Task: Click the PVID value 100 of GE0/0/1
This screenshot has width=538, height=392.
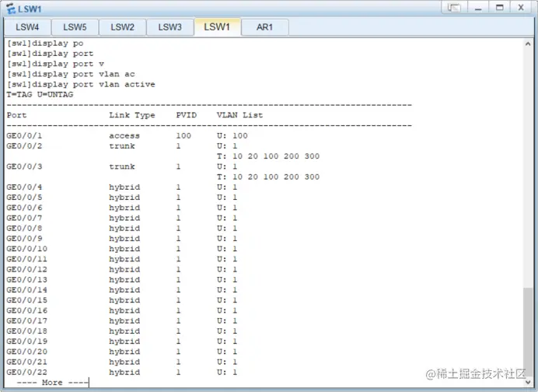Action: 183,136
